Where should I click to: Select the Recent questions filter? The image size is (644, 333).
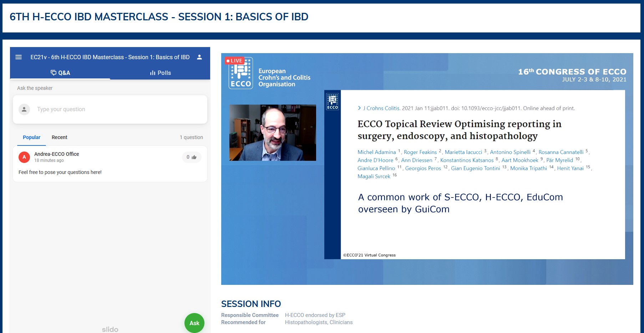59,137
